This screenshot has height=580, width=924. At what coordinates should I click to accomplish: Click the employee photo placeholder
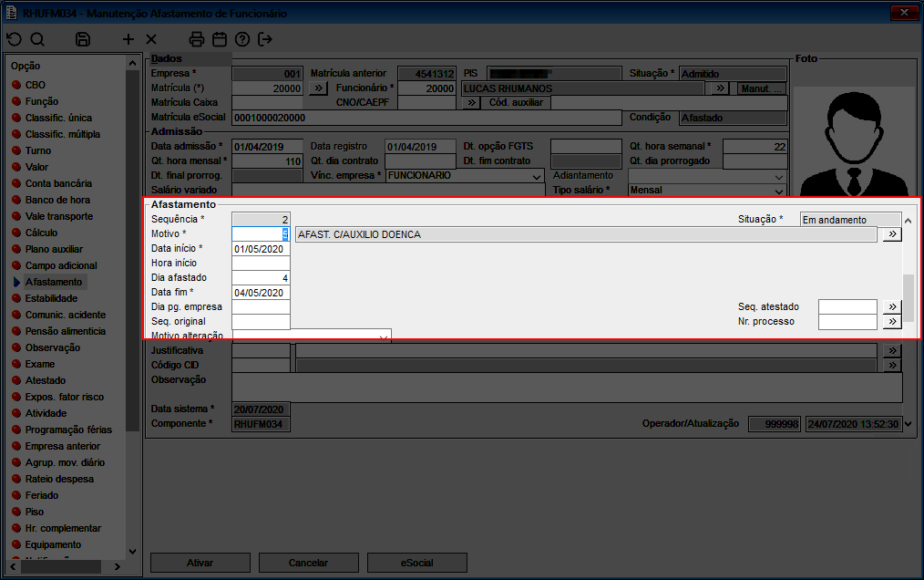coord(855,141)
